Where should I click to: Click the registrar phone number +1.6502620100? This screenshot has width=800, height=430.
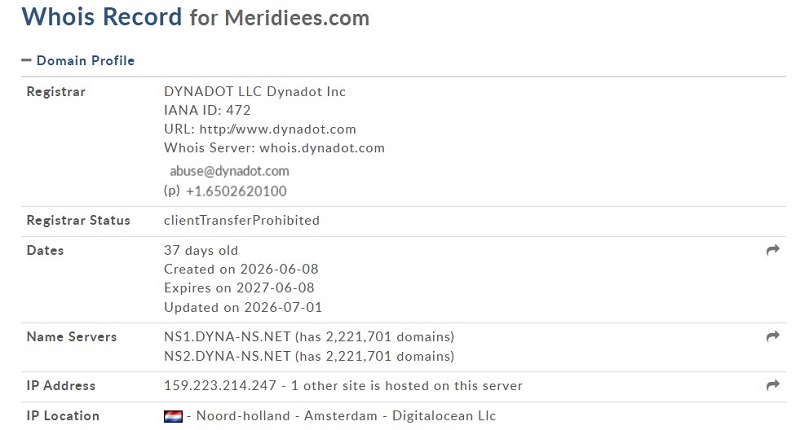tap(236, 191)
